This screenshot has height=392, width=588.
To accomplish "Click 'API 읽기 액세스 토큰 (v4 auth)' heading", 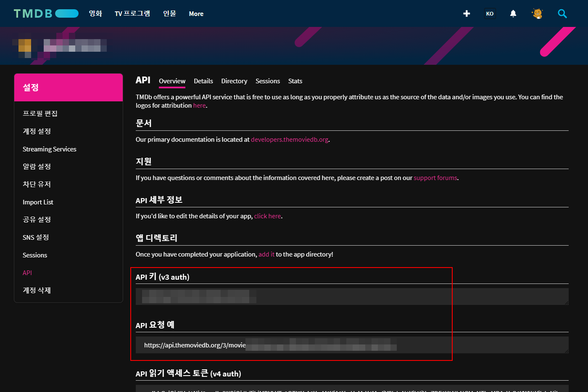I will [188, 373].
